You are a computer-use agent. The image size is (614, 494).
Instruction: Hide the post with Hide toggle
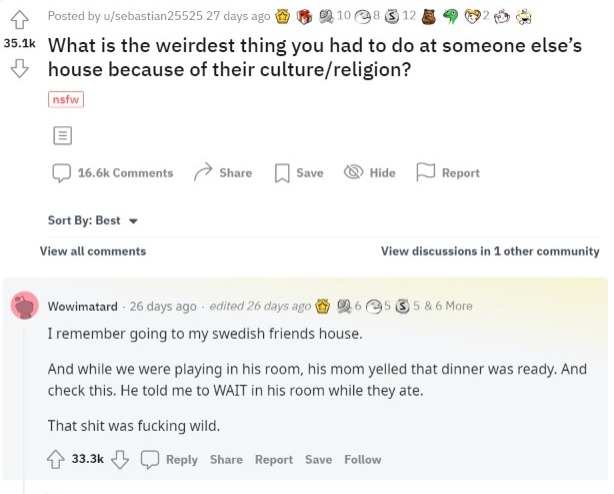[370, 173]
